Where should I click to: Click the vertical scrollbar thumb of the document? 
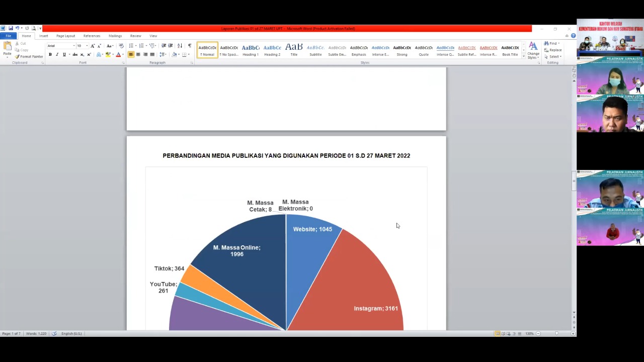click(574, 182)
